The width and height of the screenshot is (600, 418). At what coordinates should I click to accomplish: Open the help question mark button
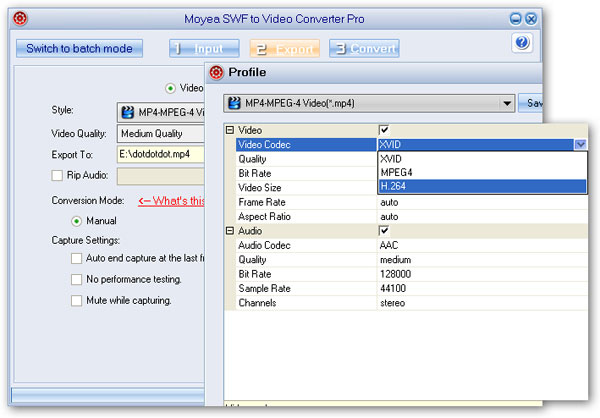tap(522, 42)
